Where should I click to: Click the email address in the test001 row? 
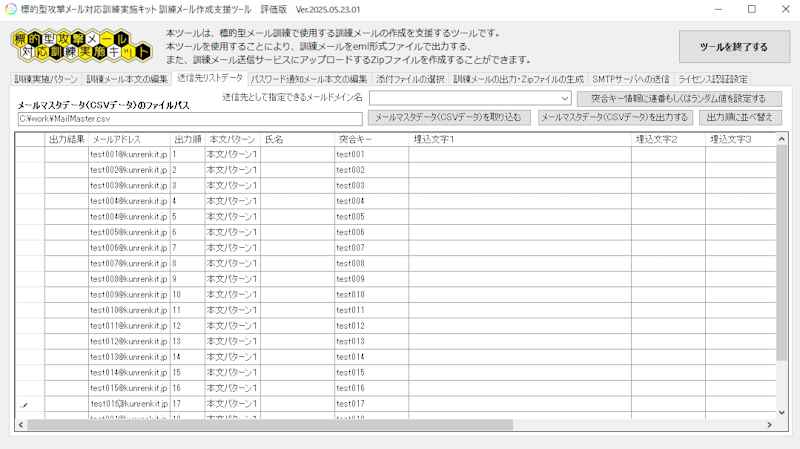(129, 155)
